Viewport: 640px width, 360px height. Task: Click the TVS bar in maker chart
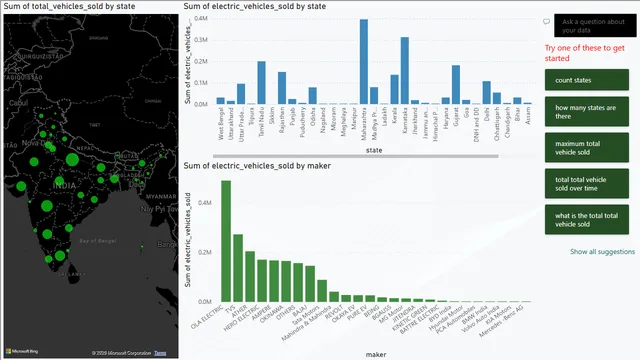point(238,268)
